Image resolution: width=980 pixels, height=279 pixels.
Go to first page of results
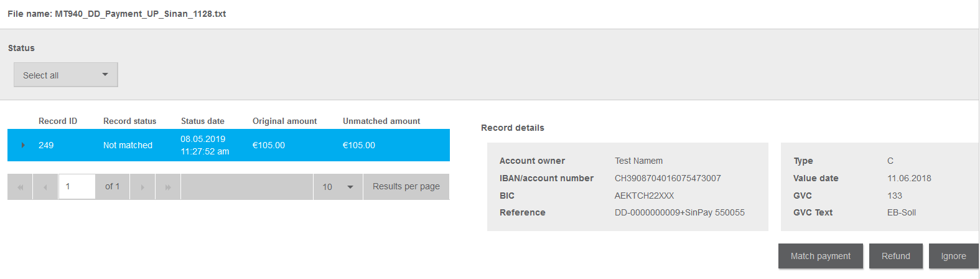tap(20, 187)
